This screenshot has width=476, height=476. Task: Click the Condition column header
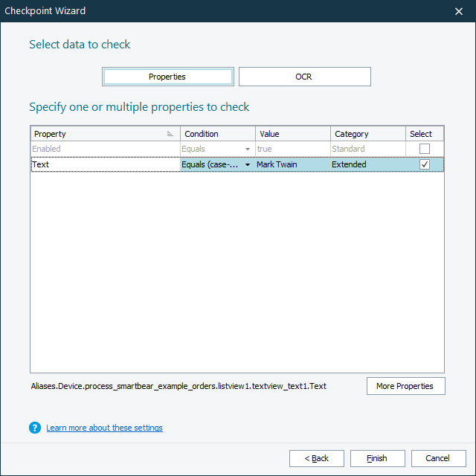217,134
